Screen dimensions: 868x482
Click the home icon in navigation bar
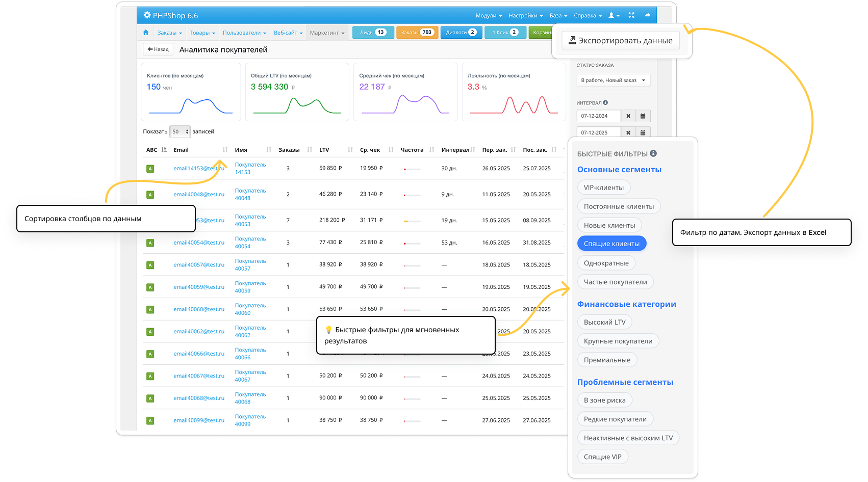tap(146, 33)
